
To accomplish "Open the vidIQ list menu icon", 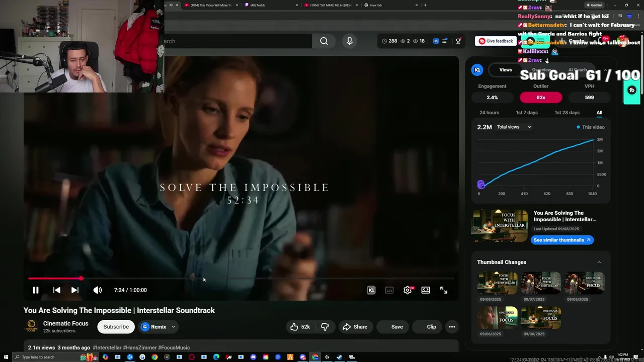I will point(445,41).
